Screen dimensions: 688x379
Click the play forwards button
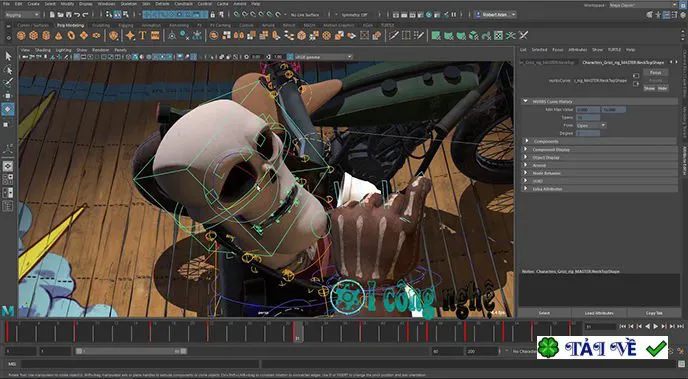click(656, 326)
